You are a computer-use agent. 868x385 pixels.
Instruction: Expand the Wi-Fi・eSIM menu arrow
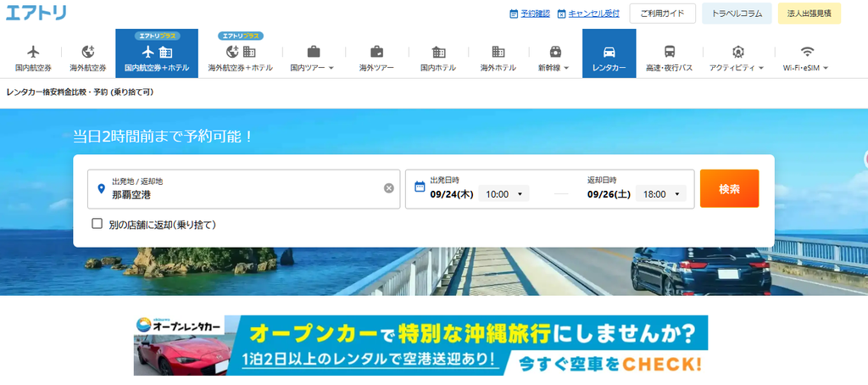tap(826, 68)
